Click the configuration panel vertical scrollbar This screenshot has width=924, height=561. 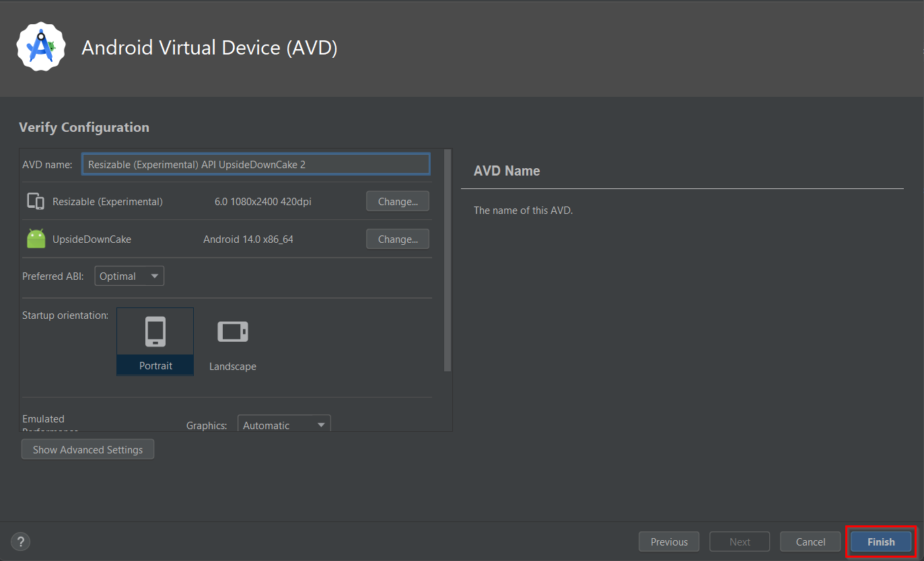448,260
